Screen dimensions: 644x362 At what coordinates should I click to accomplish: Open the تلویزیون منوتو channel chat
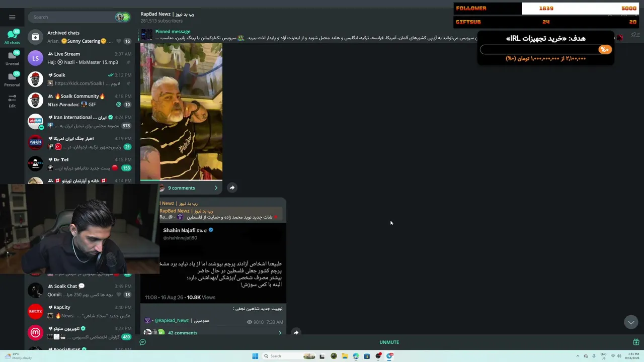pos(80,332)
